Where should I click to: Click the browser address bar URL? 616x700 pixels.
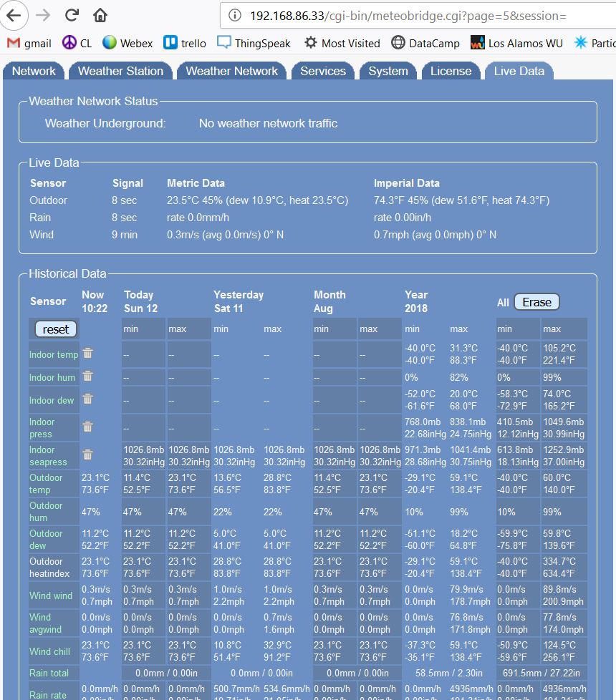coord(408,16)
